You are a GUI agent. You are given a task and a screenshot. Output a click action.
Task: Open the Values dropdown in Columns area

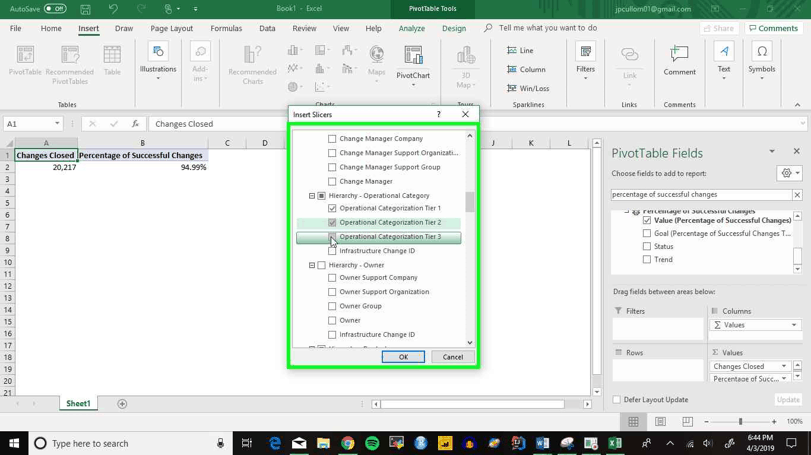[x=793, y=325]
